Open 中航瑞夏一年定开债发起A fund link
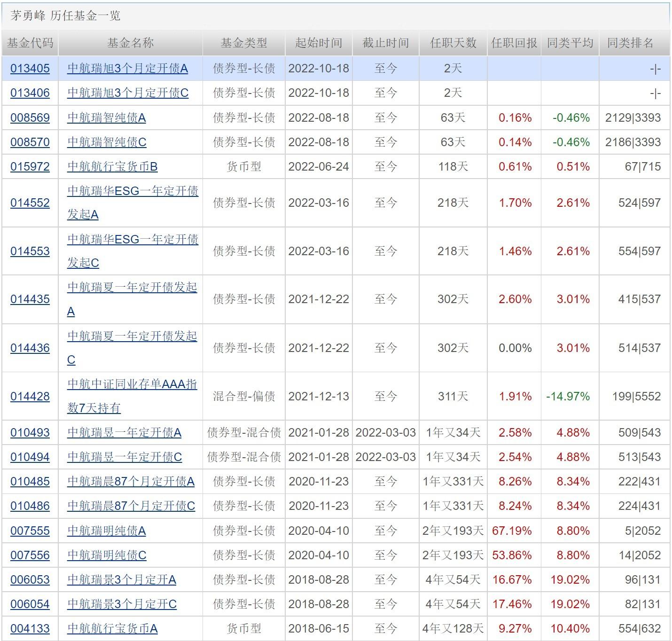The height and width of the screenshot is (641, 672). (x=132, y=288)
